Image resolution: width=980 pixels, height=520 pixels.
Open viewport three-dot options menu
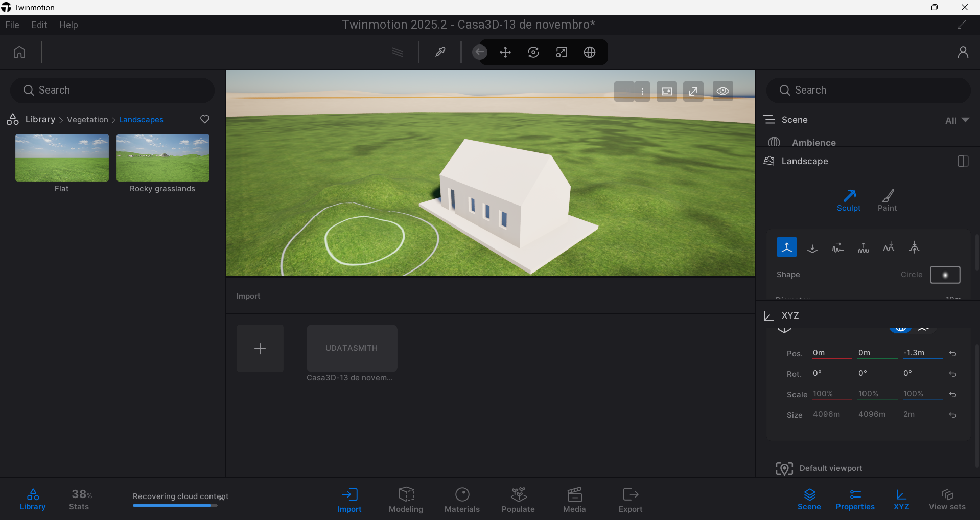point(642,92)
